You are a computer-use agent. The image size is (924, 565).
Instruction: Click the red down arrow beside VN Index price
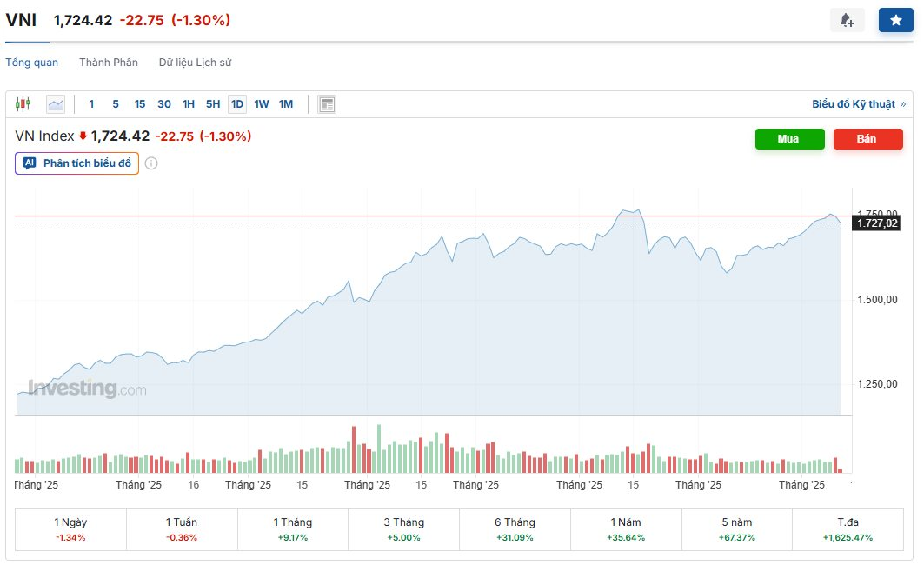point(83,136)
